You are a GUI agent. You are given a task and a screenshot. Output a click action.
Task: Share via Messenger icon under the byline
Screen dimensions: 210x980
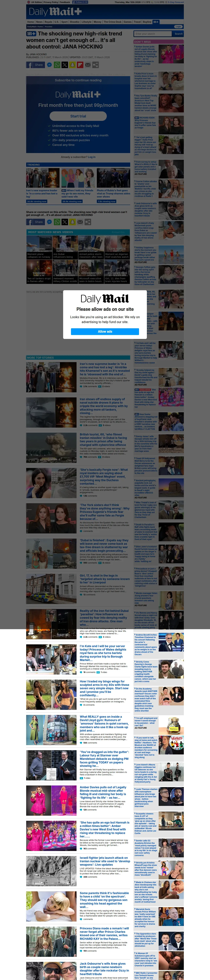coord(49,65)
